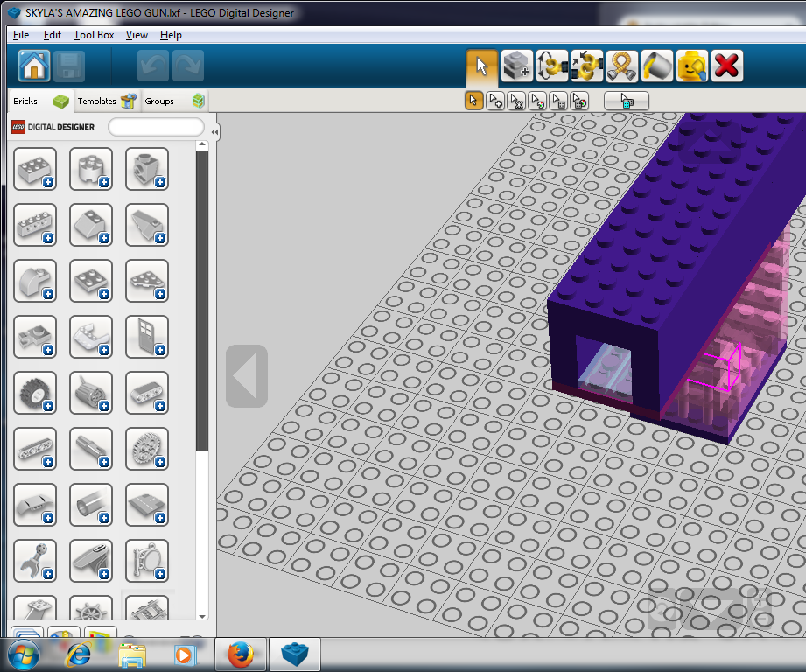Open the slide ramp parts category
Image resolution: width=806 pixels, height=672 pixels.
(91, 561)
